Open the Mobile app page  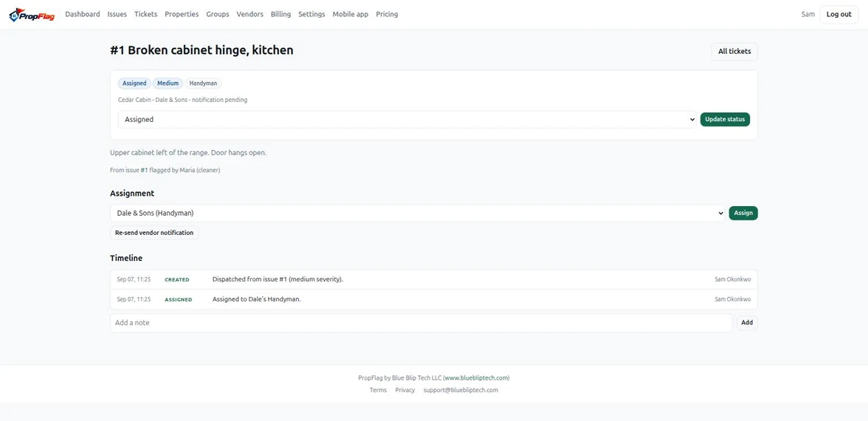[351, 15]
